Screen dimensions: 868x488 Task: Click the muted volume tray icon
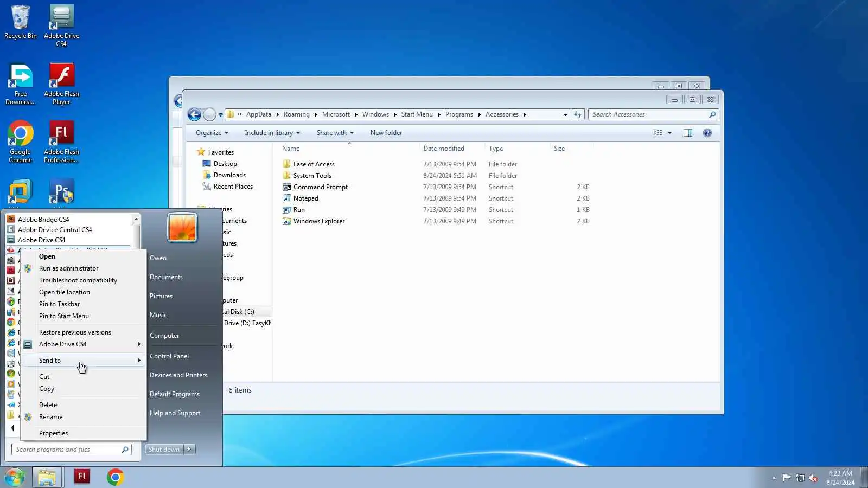pyautogui.click(x=813, y=478)
